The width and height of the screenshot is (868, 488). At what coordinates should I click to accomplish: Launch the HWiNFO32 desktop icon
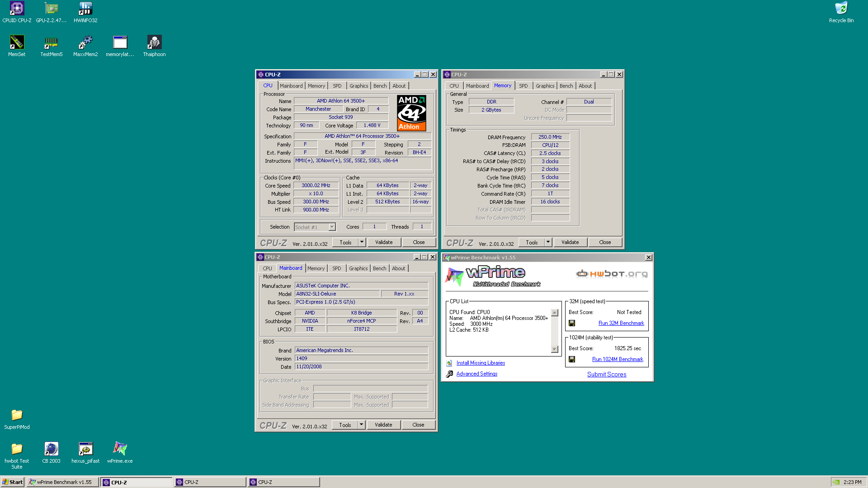point(85,12)
